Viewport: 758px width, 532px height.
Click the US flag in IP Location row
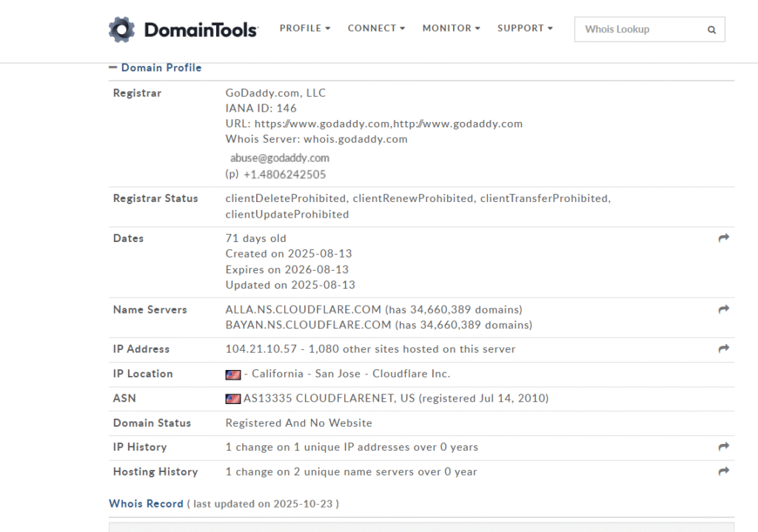pos(233,374)
